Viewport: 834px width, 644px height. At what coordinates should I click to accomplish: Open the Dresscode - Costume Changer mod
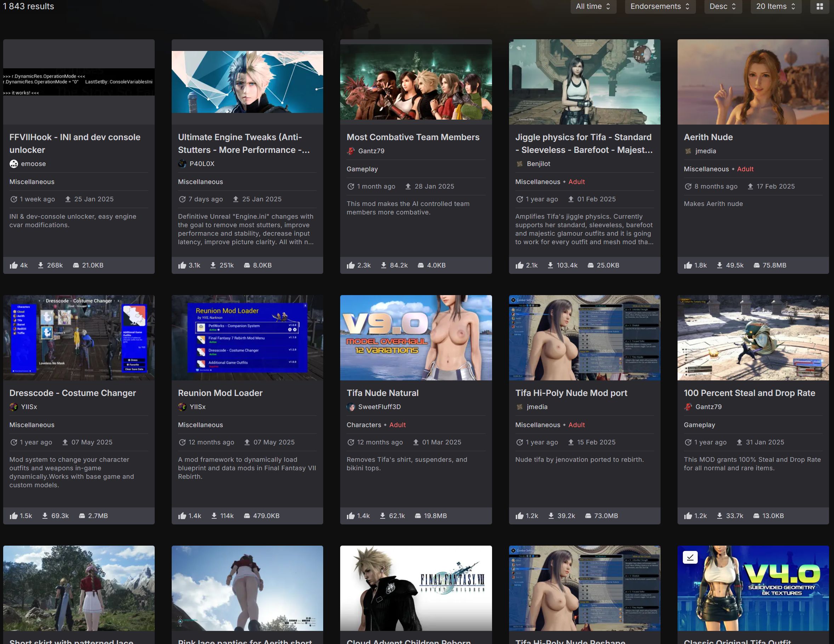click(x=73, y=393)
